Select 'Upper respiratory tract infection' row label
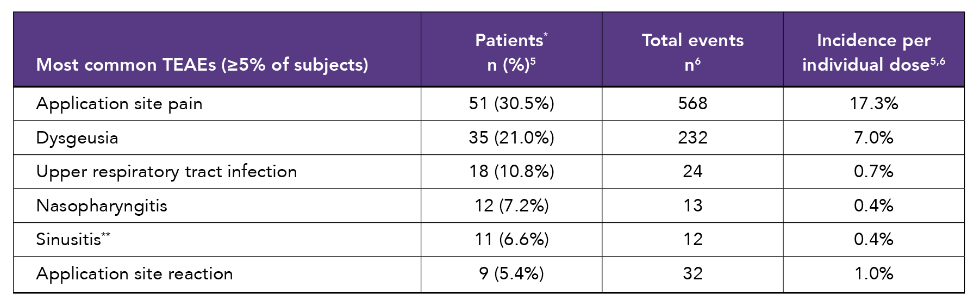 [x=166, y=172]
